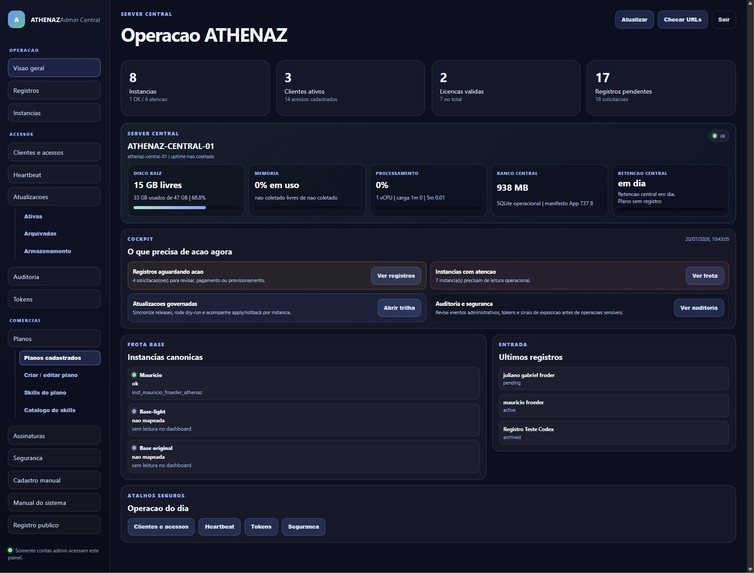Click the Tokens shortcut under Operacao do dia
Screen dimensions: 754x573
click(261, 527)
